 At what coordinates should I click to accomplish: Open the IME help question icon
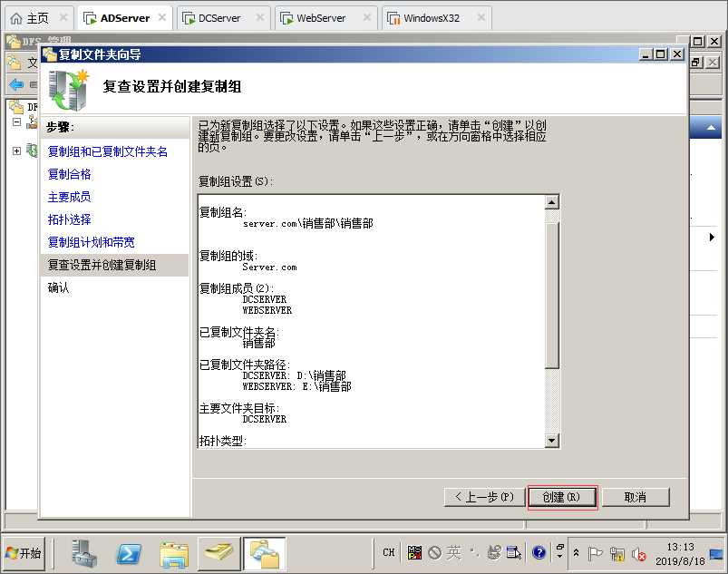(539, 552)
